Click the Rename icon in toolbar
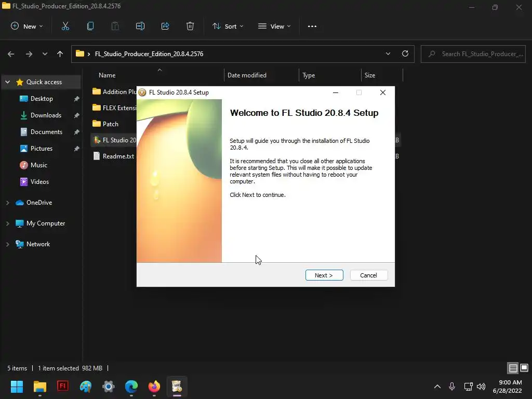 140,26
